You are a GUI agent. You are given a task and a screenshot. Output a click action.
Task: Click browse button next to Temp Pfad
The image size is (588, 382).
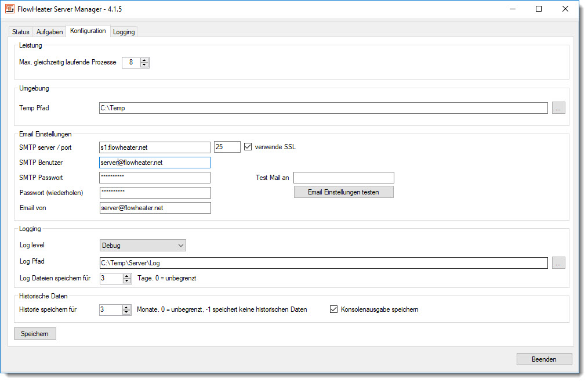[x=558, y=108]
